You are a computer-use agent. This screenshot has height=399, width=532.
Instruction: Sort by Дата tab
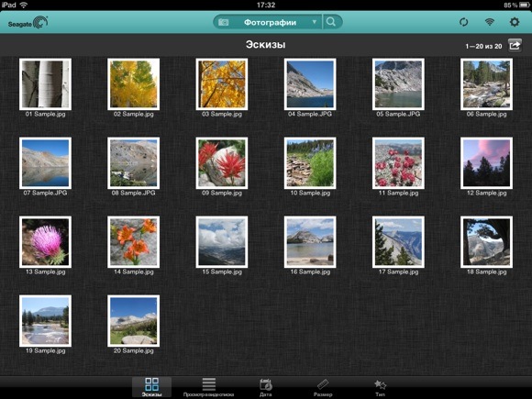pos(266,387)
